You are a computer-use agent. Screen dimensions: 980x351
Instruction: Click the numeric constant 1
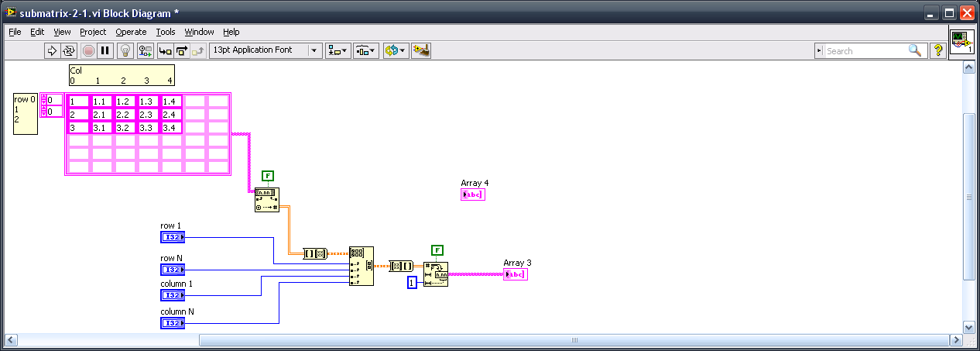(x=413, y=283)
